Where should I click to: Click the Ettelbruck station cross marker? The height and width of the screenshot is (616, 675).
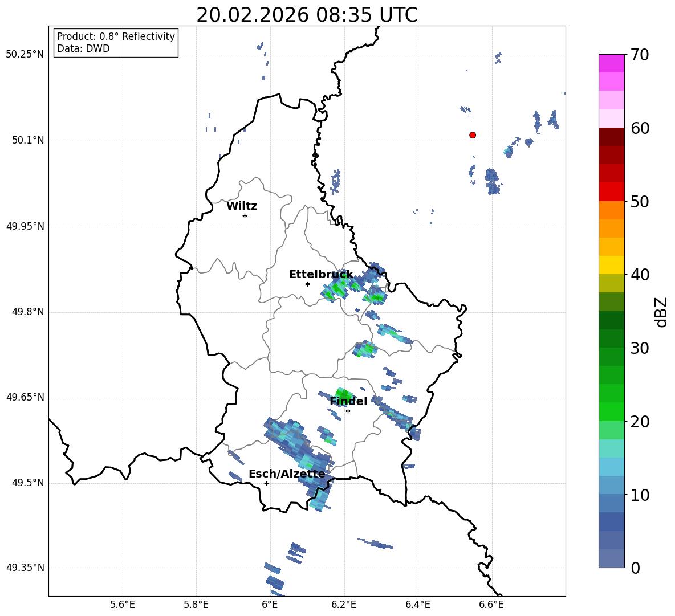307,284
